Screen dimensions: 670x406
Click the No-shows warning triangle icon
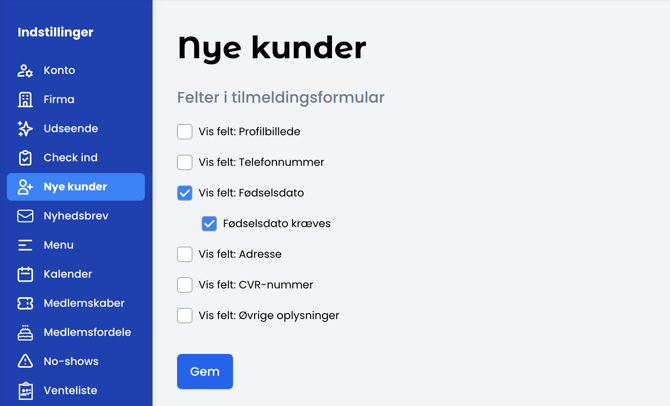pos(25,361)
